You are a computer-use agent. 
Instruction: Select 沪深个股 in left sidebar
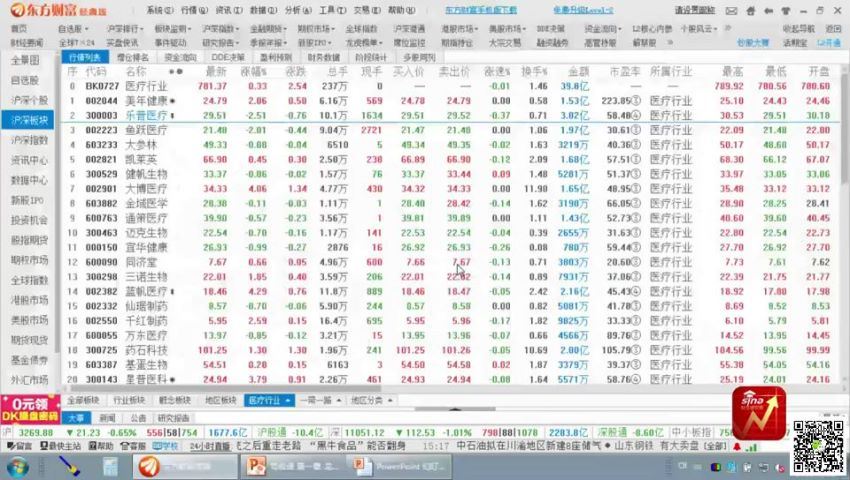[29, 100]
